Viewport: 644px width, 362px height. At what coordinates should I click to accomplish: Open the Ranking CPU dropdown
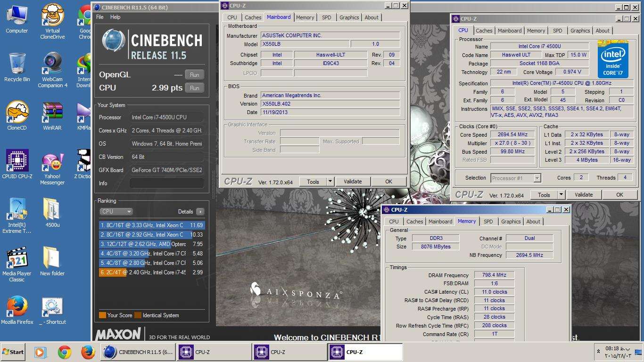click(116, 212)
